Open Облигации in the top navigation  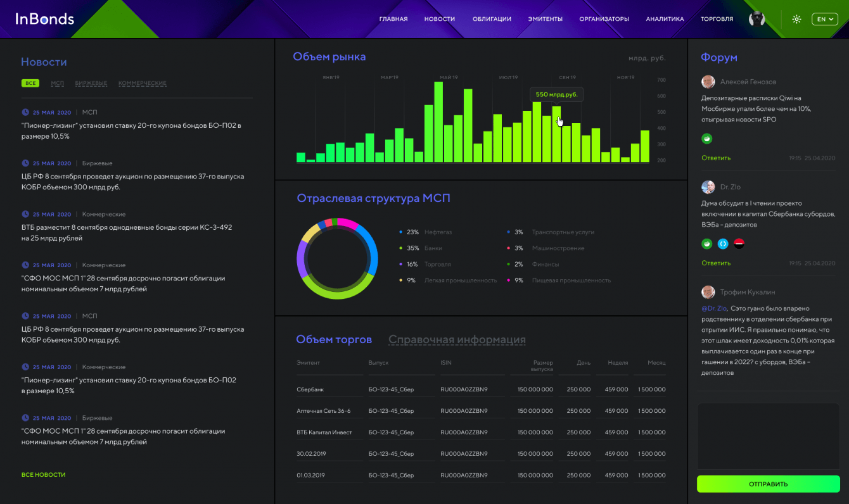pos(492,19)
